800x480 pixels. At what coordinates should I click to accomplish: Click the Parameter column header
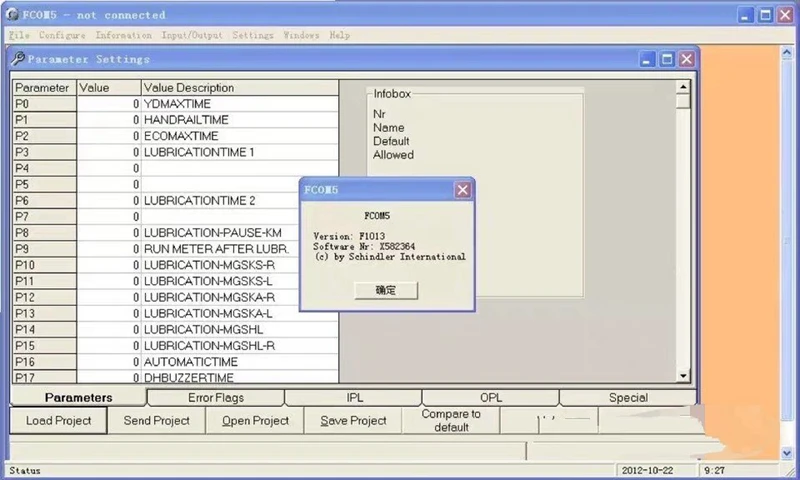click(45, 88)
